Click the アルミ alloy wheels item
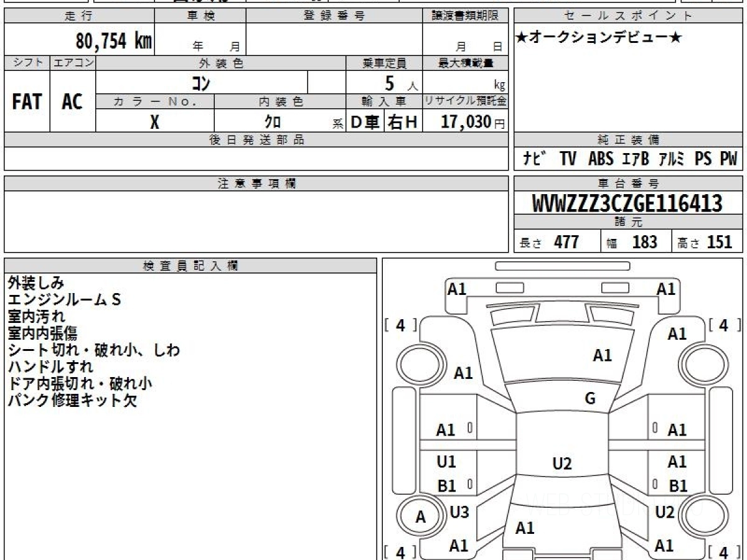The width and height of the screenshot is (747, 560). tap(672, 159)
